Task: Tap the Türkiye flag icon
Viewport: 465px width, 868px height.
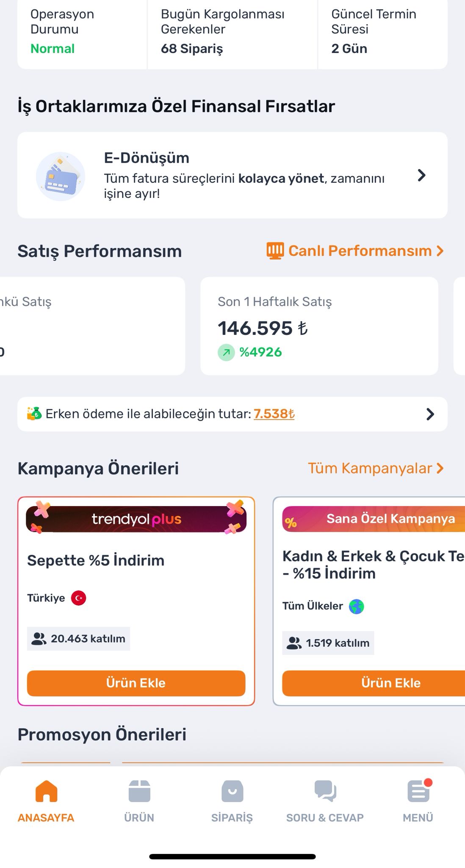Action: [x=79, y=598]
